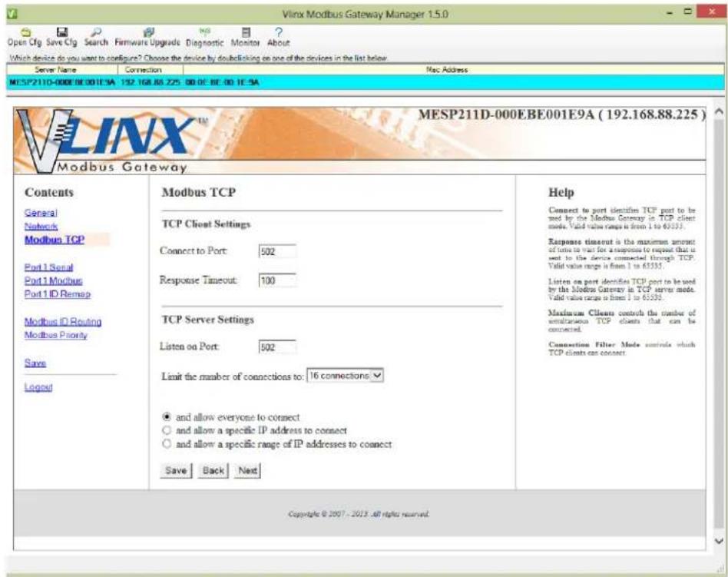
Task: Minimize the Gateway Manager window
Action: 670,13
